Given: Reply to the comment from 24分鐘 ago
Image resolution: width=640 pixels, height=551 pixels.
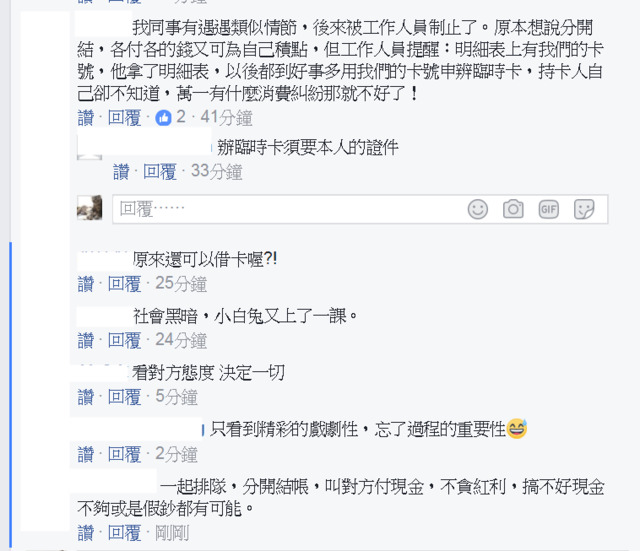Looking at the screenshot, I should pos(124,340).
